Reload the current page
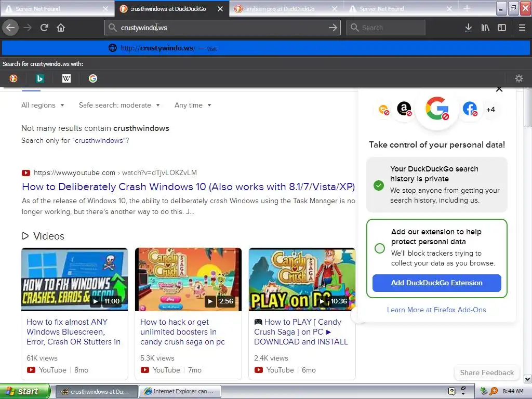Viewport: 532px width, 399px height. pos(44,28)
